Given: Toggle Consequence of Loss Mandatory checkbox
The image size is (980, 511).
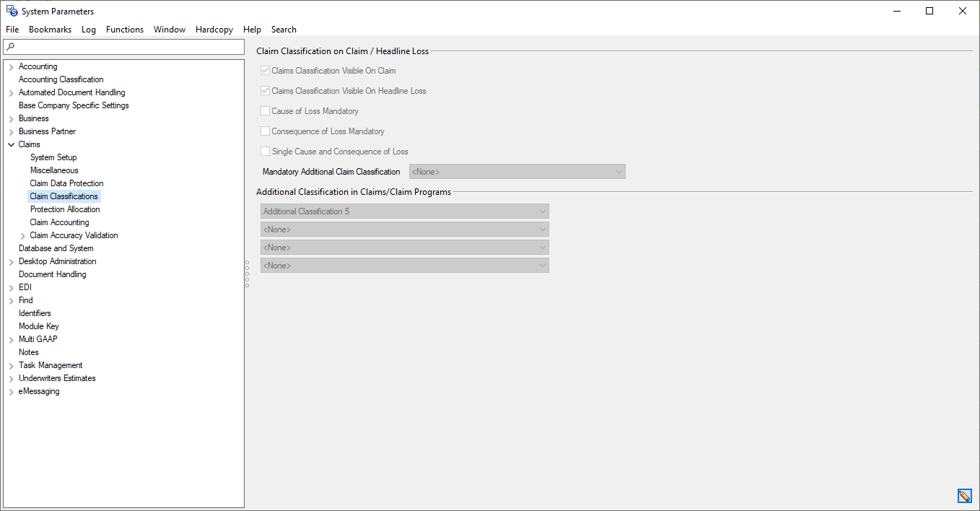Looking at the screenshot, I should click(x=265, y=131).
